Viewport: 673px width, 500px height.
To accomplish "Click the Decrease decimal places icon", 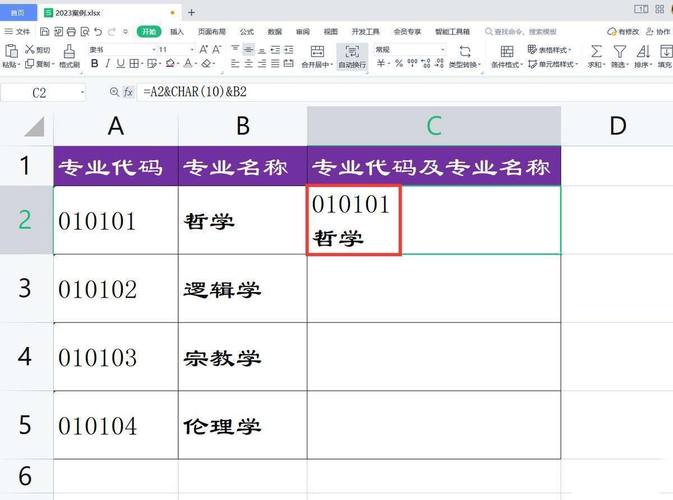I will click(x=439, y=64).
